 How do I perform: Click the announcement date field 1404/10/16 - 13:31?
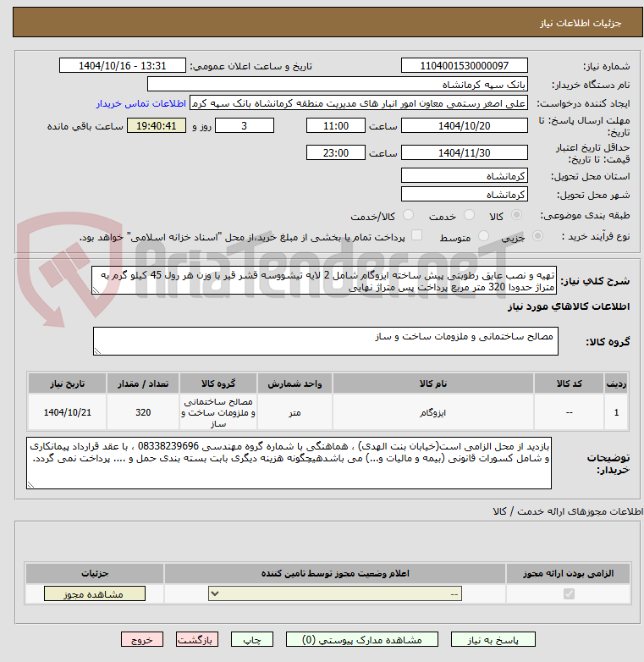[x=123, y=66]
